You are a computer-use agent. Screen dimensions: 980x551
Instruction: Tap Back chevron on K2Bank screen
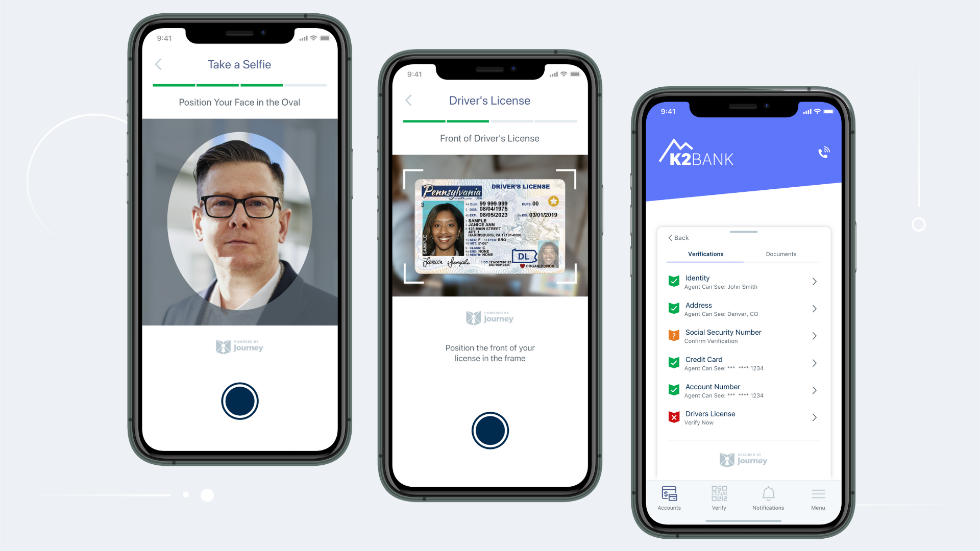tap(670, 237)
